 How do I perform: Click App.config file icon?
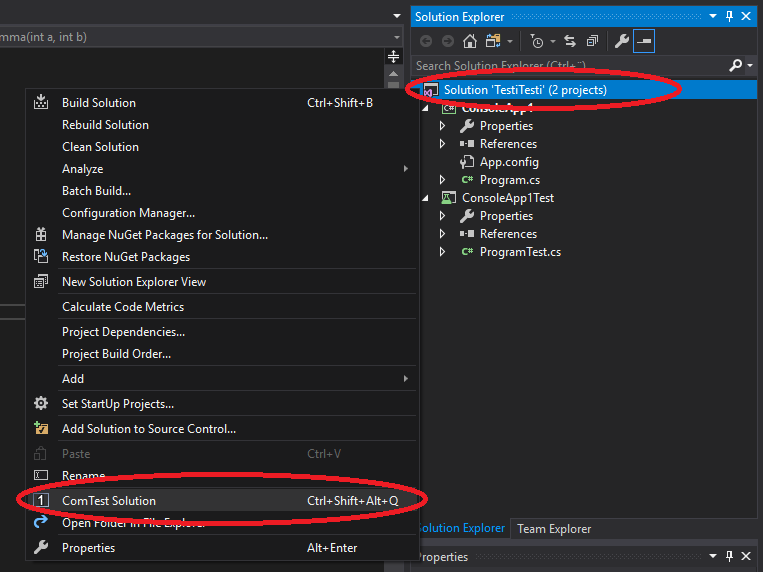click(x=467, y=162)
